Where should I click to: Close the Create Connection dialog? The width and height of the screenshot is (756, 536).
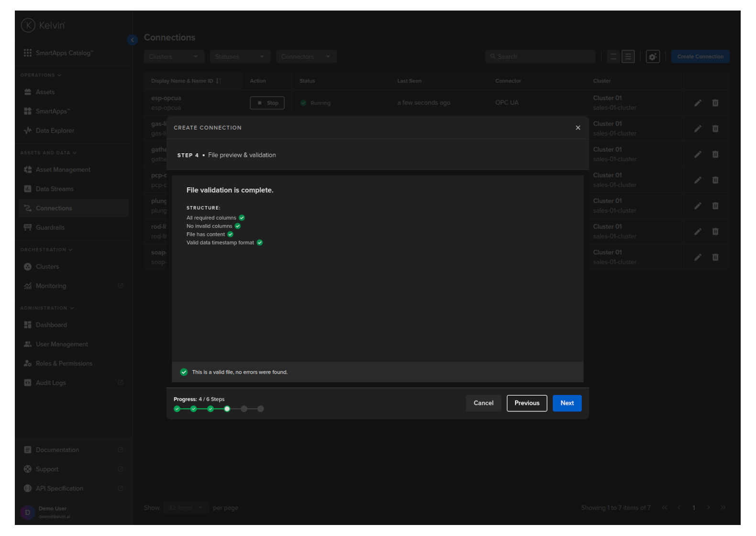pyautogui.click(x=578, y=128)
